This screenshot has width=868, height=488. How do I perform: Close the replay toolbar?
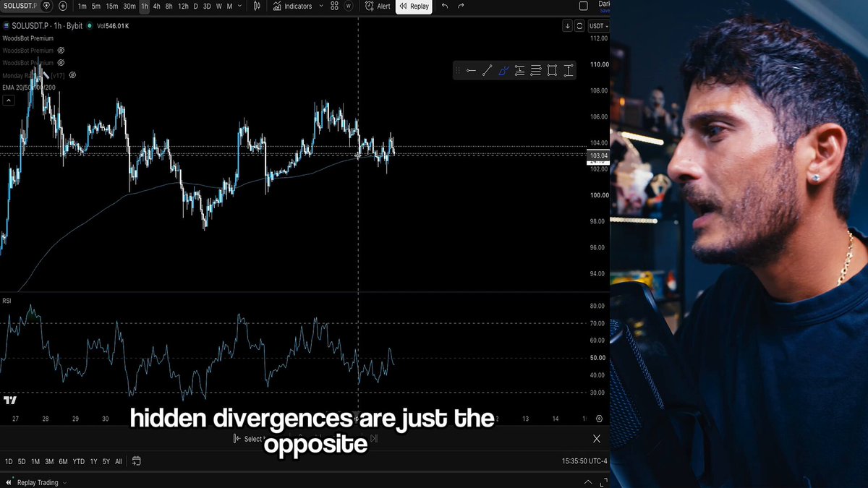click(x=597, y=438)
